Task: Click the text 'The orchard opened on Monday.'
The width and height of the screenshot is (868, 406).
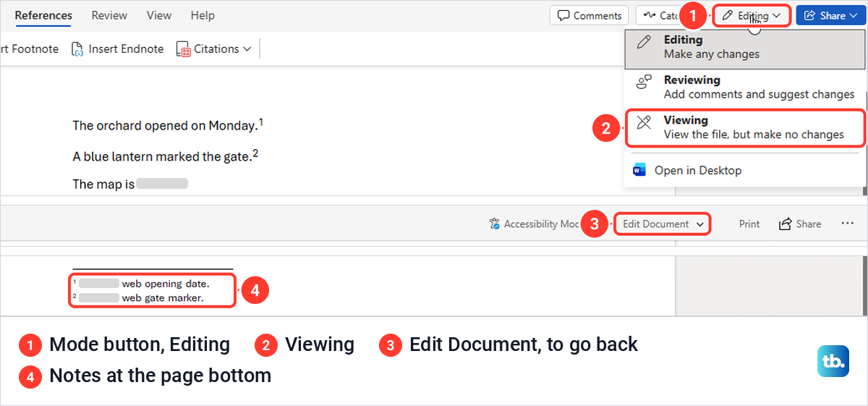Action: [165, 126]
